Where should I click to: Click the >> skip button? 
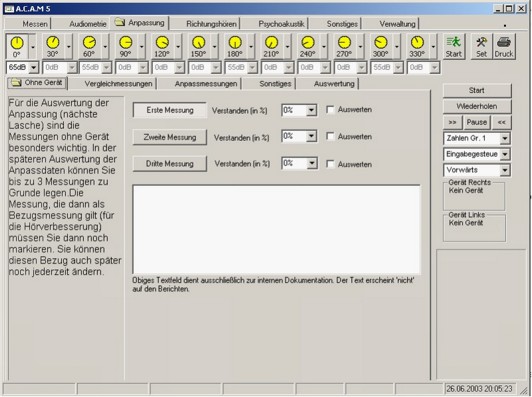(x=452, y=122)
